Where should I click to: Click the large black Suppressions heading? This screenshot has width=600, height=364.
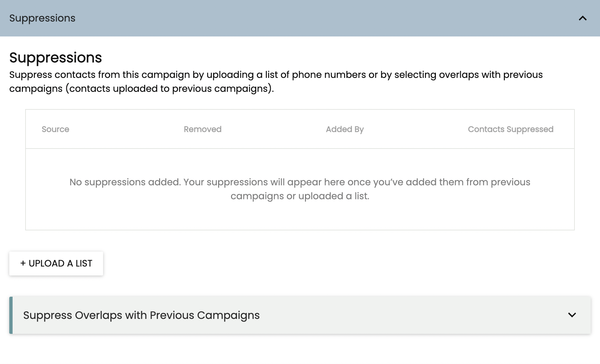[x=55, y=58]
